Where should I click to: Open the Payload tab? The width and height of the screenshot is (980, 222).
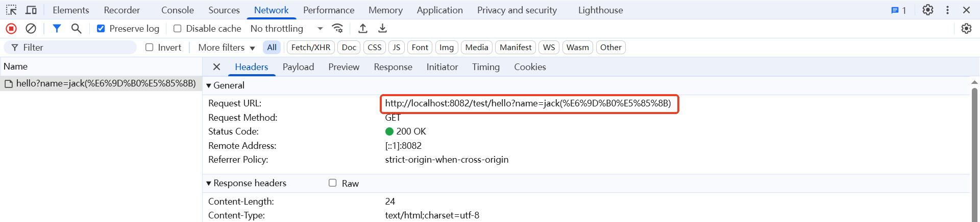coord(298,67)
